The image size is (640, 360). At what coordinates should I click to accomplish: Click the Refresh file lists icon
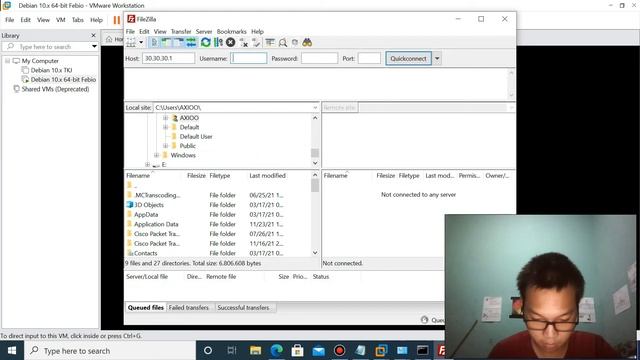206,42
